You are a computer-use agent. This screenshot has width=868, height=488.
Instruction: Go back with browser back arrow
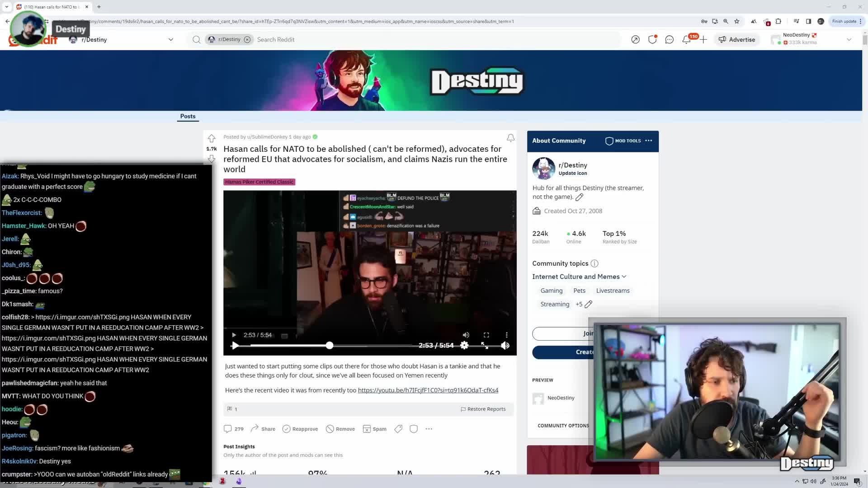point(7,21)
